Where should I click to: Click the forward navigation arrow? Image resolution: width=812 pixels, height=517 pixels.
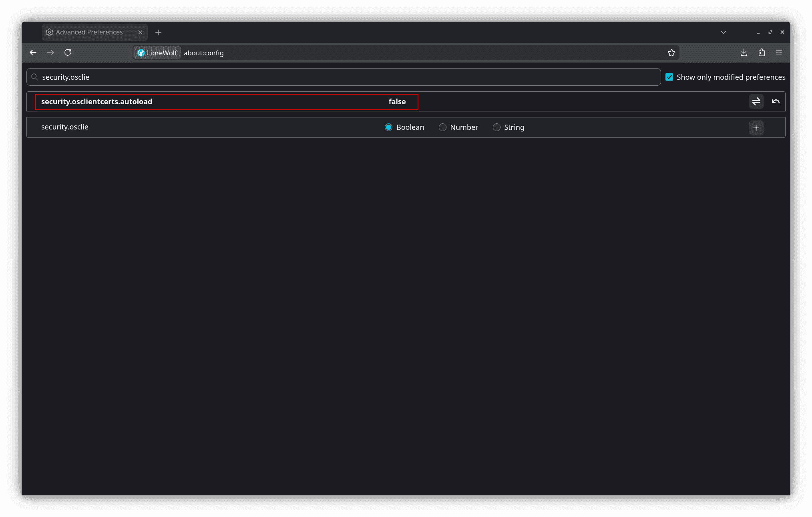(x=50, y=53)
